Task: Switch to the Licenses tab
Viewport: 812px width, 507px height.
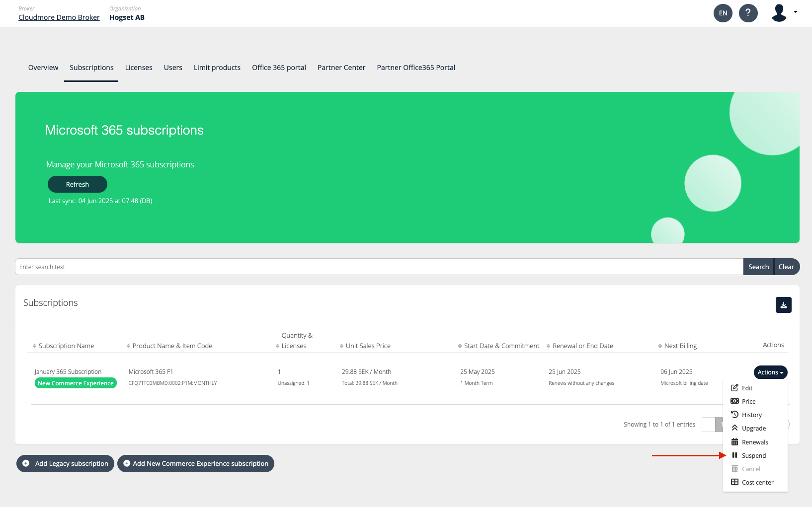Action: click(x=139, y=68)
